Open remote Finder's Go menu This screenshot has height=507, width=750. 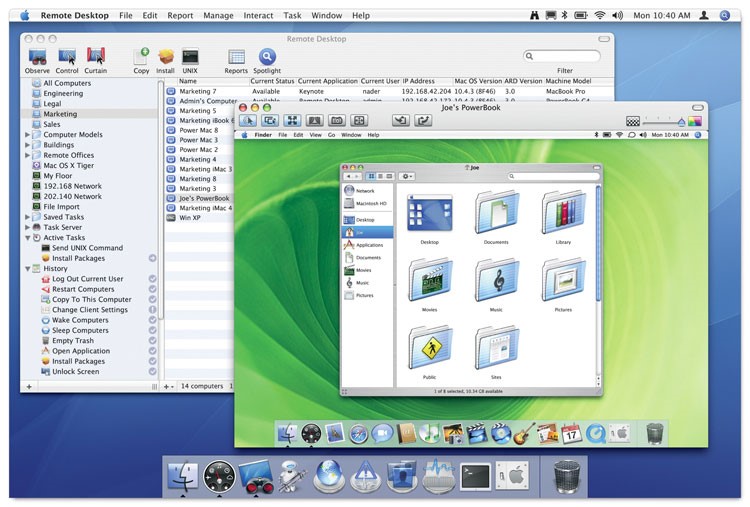pos(331,135)
